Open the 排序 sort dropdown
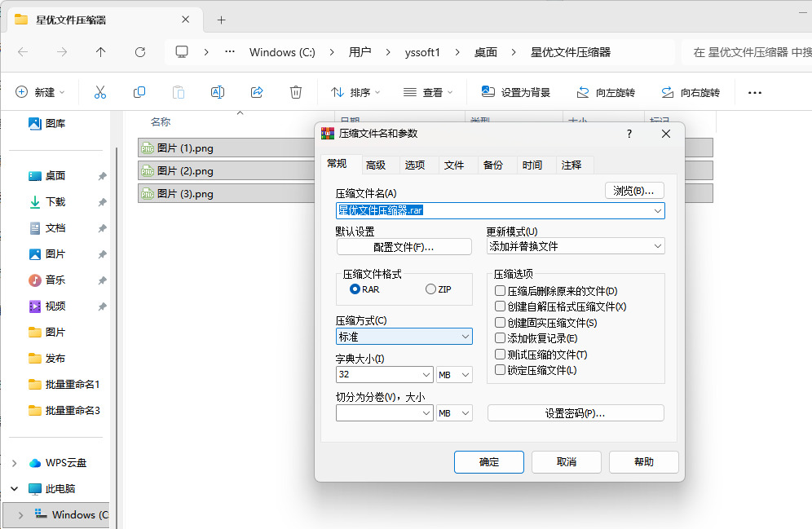This screenshot has width=812, height=529. tap(355, 92)
